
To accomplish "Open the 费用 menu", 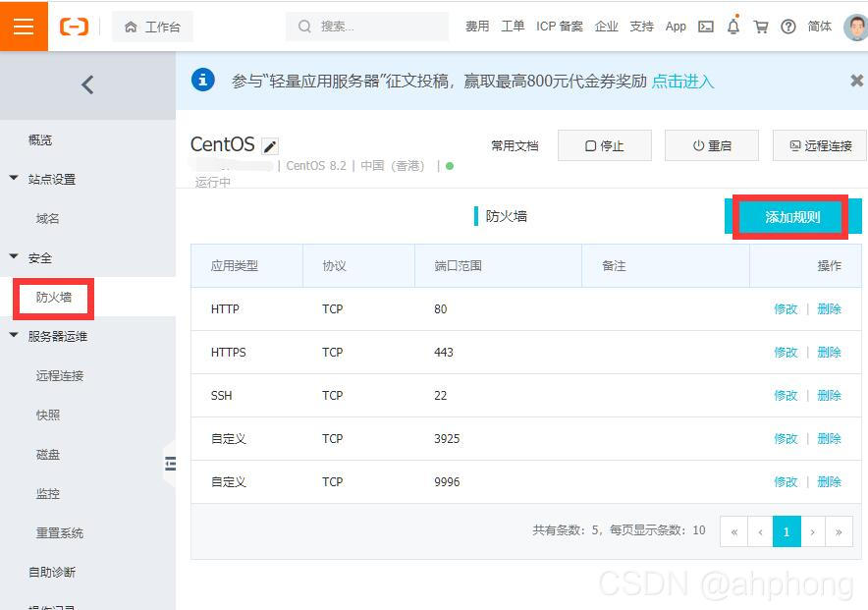I will [477, 26].
